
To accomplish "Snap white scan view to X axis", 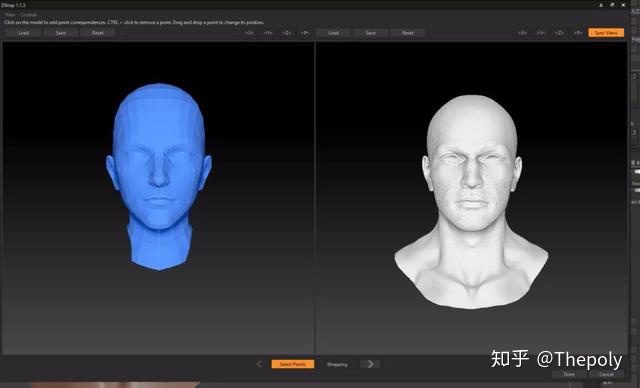I will click(x=522, y=33).
